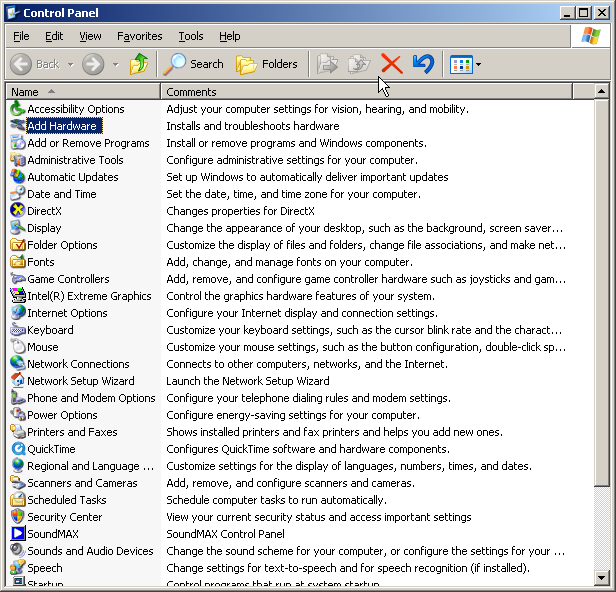Click the Control Panel title bar icon
Viewport: 616px width, 592px height.
13,13
